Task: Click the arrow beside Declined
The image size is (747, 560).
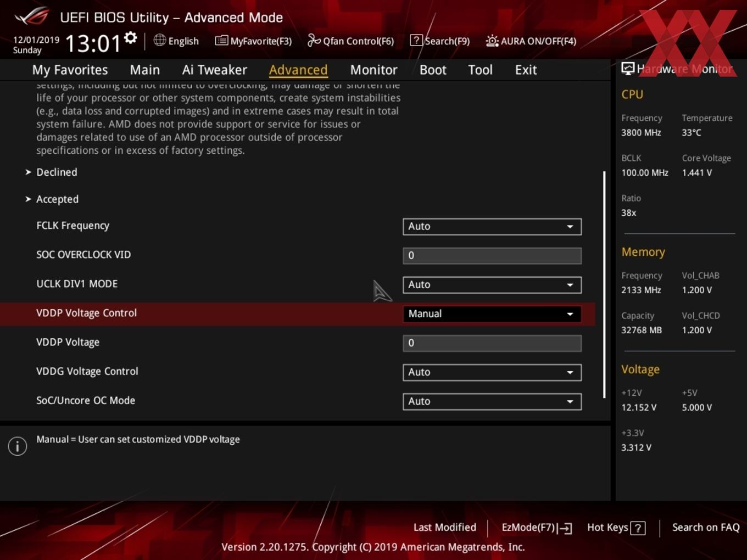Action: click(x=28, y=172)
